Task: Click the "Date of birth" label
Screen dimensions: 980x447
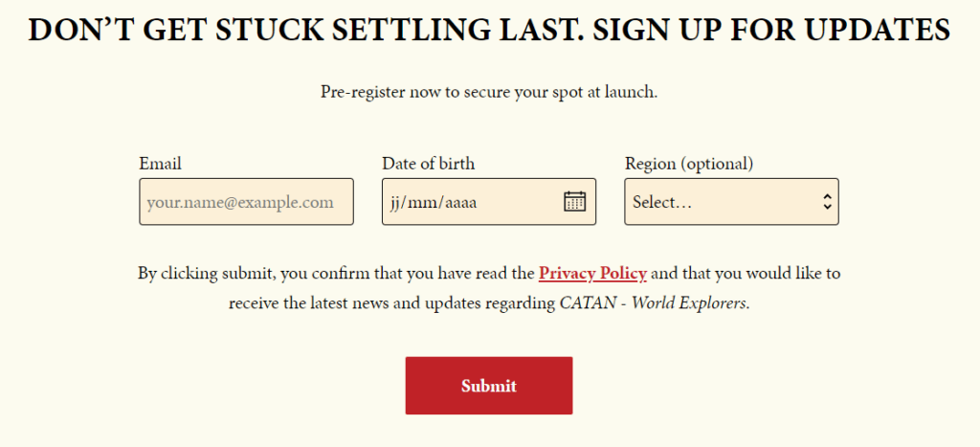Action: (428, 164)
